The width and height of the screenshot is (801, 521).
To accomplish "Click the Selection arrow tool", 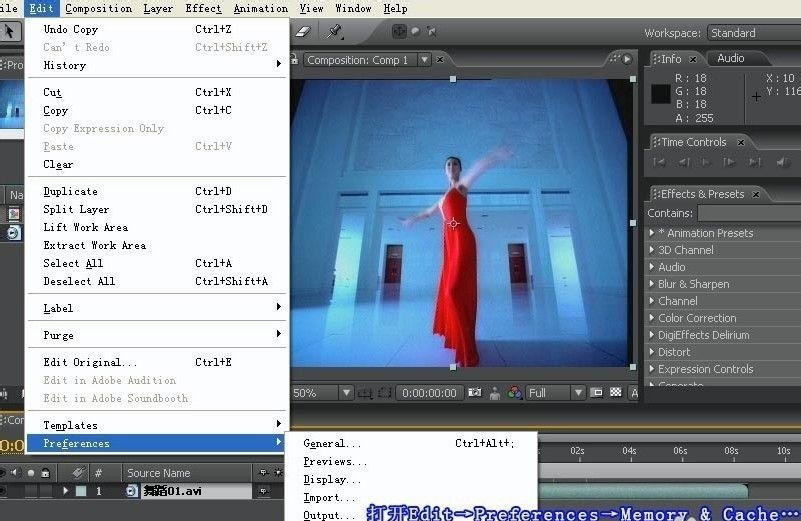I will (x=9, y=32).
